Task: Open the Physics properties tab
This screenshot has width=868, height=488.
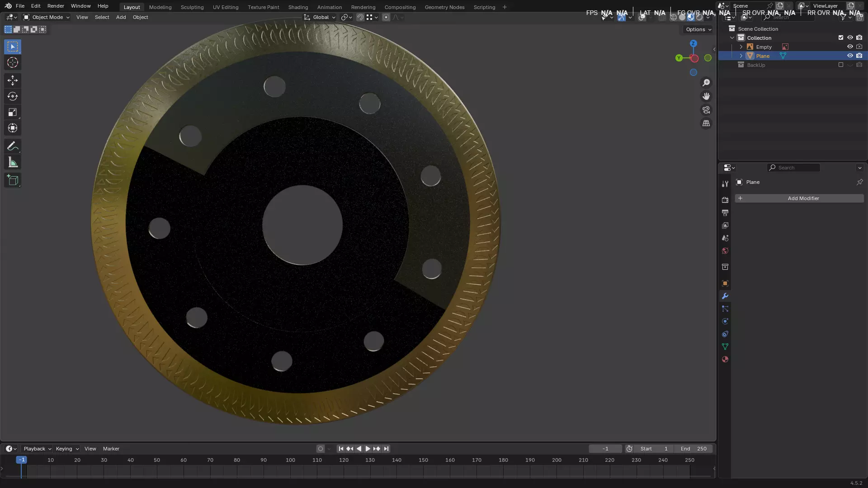Action: tap(725, 321)
